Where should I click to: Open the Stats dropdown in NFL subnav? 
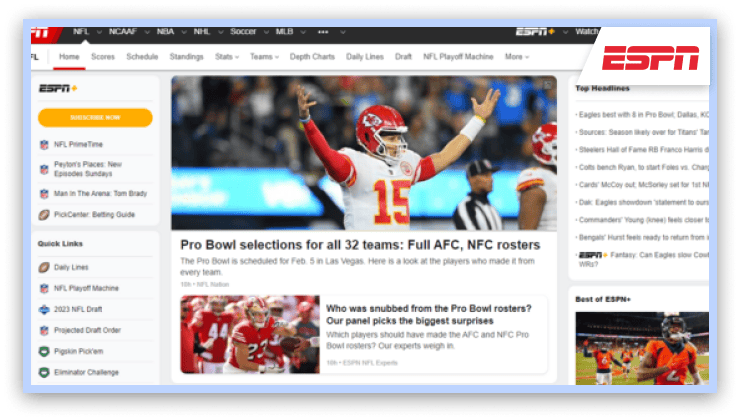click(227, 57)
